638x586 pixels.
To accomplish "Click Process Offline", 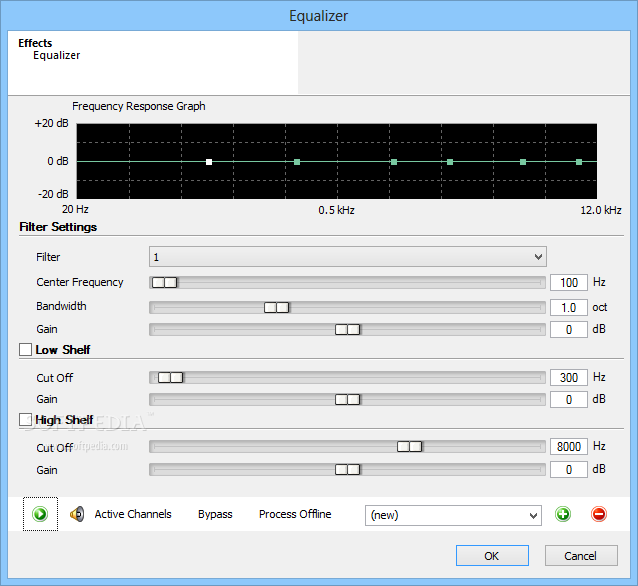I will point(295,514).
